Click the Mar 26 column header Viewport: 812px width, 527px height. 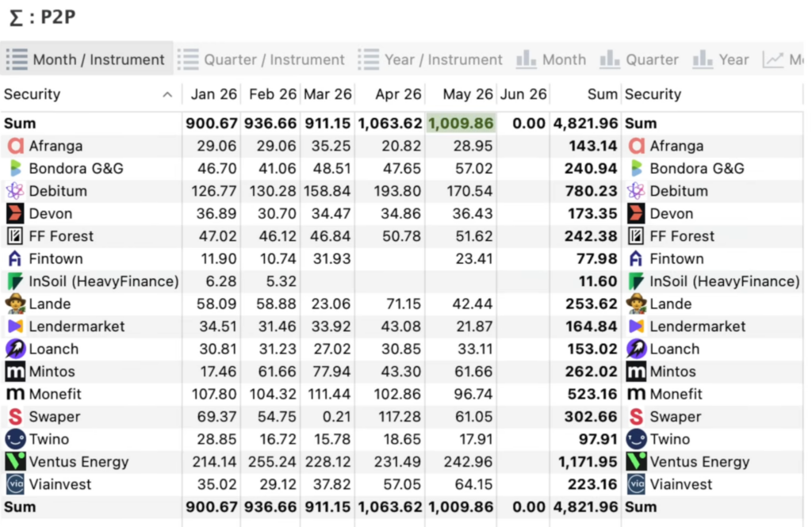click(327, 94)
